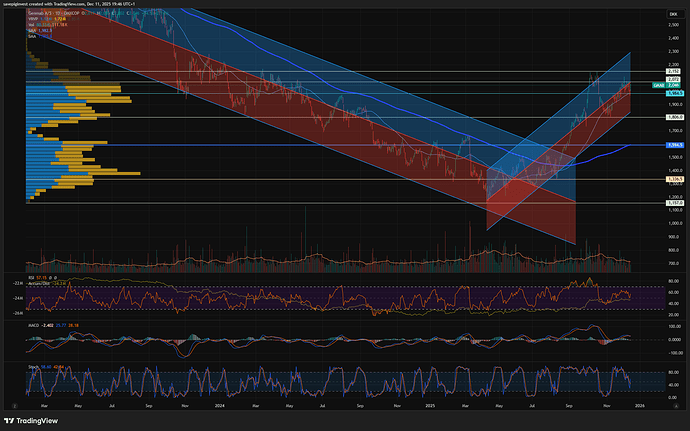
Task: Click the second SMA indicator legend row
Action: [32, 36]
